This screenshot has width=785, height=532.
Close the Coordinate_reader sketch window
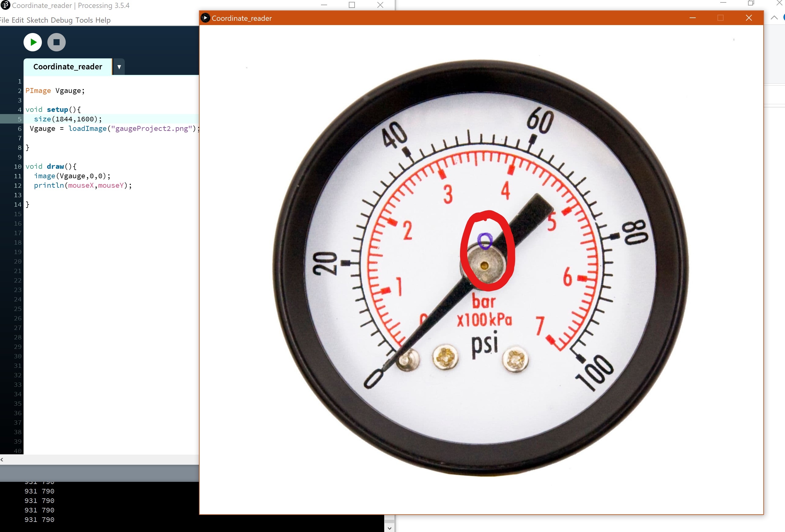tap(749, 18)
